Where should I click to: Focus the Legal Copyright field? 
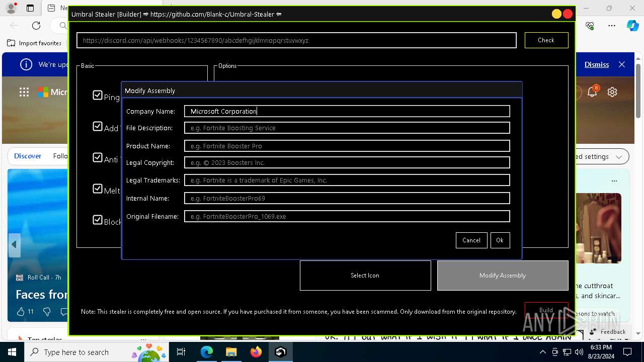[347, 162]
